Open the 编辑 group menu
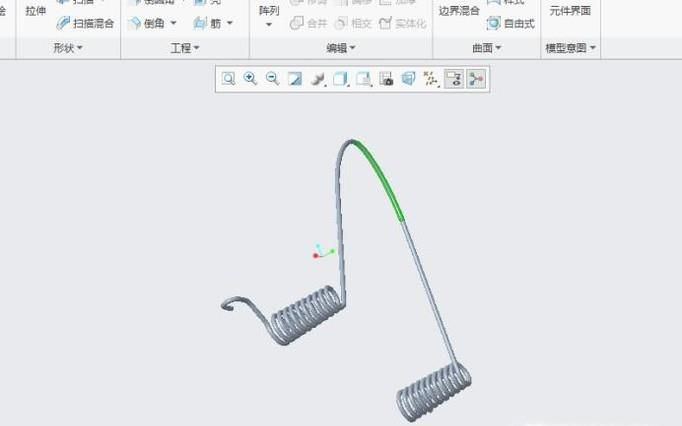 [x=341, y=48]
